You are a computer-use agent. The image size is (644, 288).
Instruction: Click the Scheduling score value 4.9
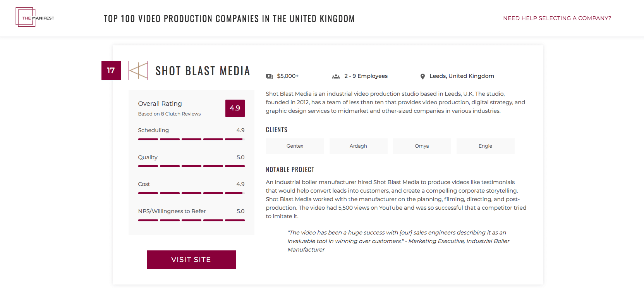click(x=240, y=130)
